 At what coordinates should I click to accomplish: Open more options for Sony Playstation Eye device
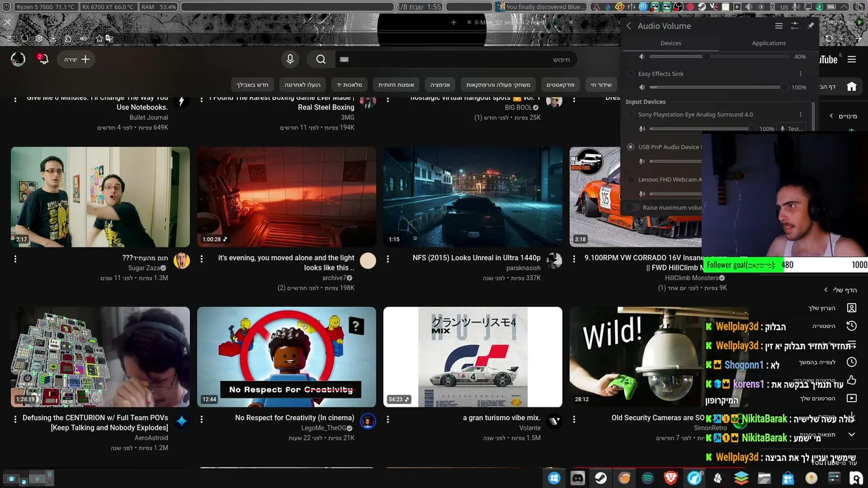tap(800, 115)
